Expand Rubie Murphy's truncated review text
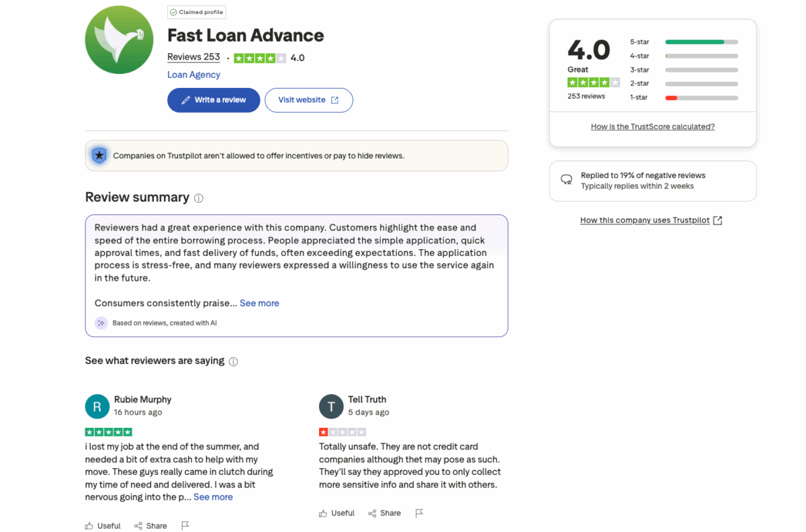Image resolution: width=806 pixels, height=532 pixels. [x=213, y=496]
